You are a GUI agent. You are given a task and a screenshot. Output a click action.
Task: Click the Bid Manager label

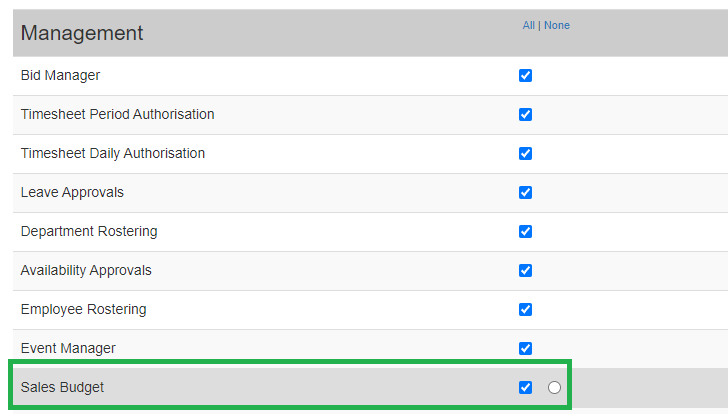click(60, 75)
